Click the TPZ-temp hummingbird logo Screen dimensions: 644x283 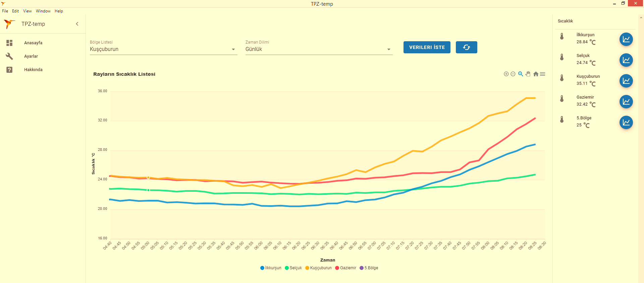coord(9,24)
